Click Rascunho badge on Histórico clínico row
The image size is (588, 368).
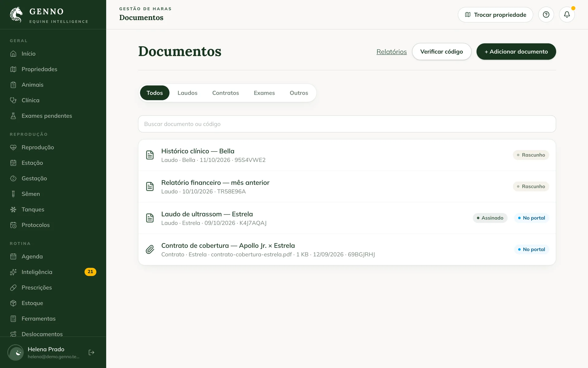531,155
